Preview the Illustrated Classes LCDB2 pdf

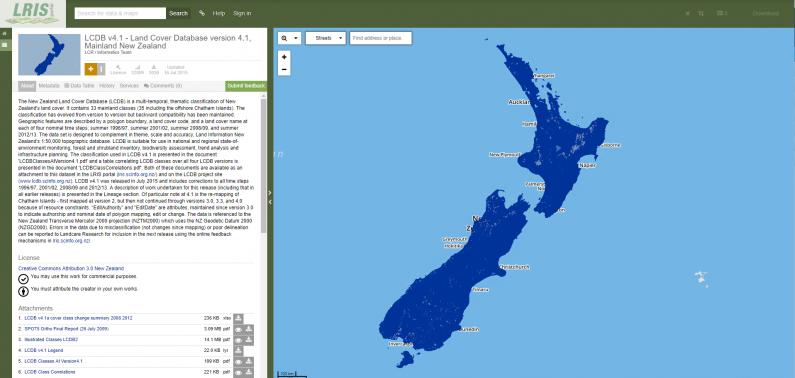point(238,339)
